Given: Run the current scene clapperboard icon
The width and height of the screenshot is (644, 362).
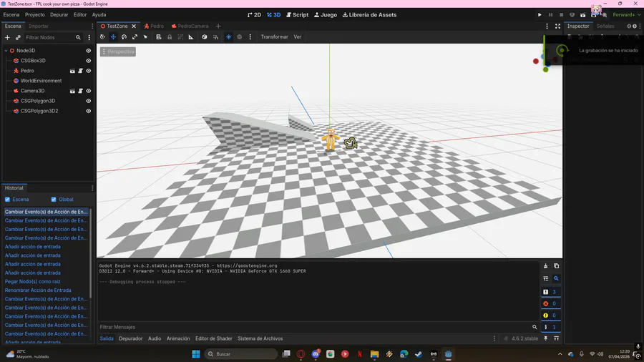Looking at the screenshot, I should pos(582,15).
